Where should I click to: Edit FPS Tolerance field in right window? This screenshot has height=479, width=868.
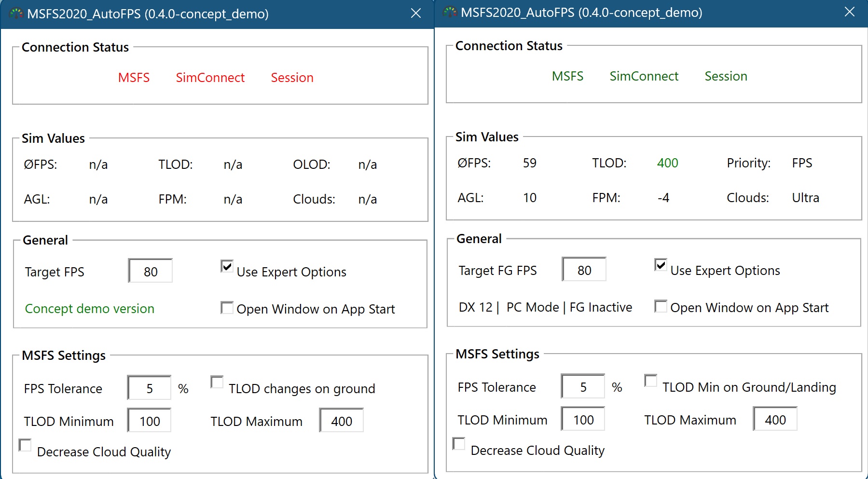583,386
